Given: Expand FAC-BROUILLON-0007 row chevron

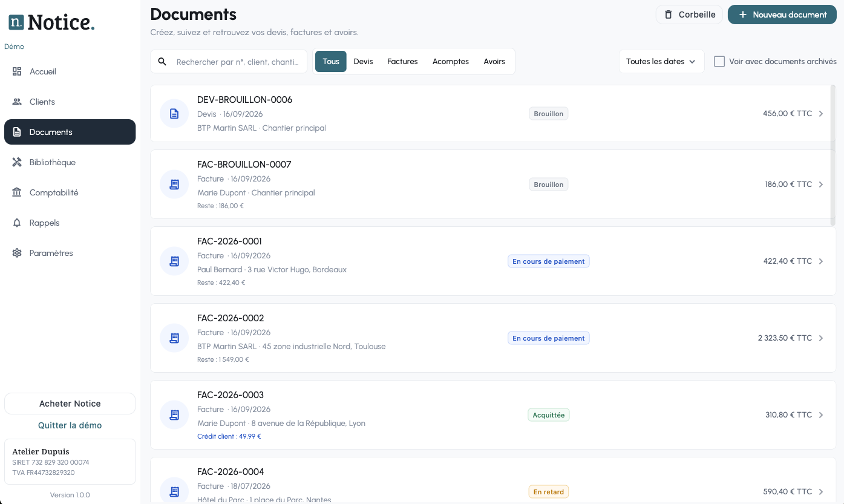Looking at the screenshot, I should [821, 185].
